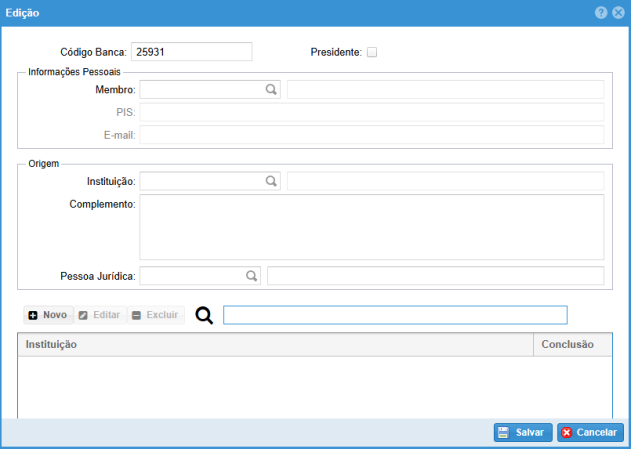Click the Instituição lookup magnifier icon

tap(270, 181)
